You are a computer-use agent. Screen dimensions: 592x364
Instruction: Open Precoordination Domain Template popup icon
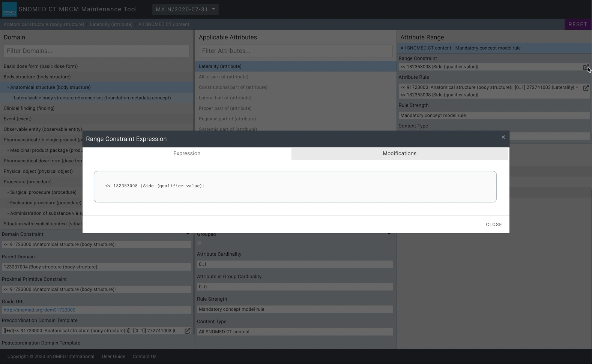point(187,331)
